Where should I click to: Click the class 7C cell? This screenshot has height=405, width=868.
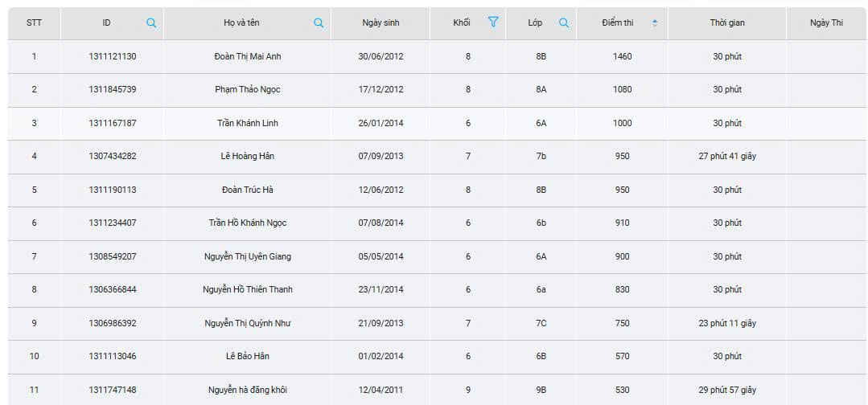(541, 324)
